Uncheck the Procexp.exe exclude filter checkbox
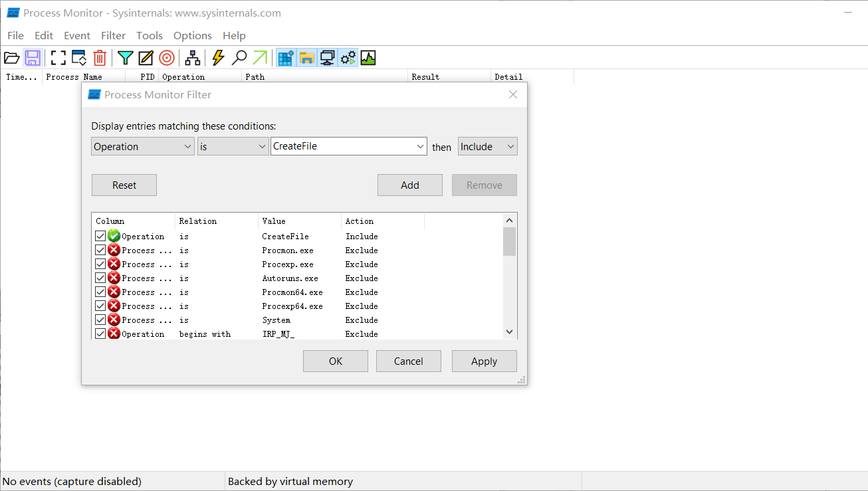This screenshot has width=868, height=491. tap(100, 264)
